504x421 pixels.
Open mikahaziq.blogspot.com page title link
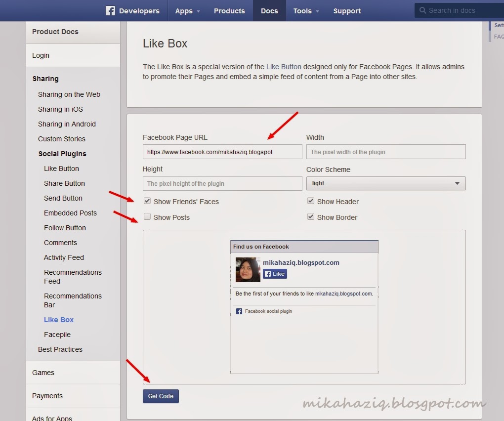(301, 262)
